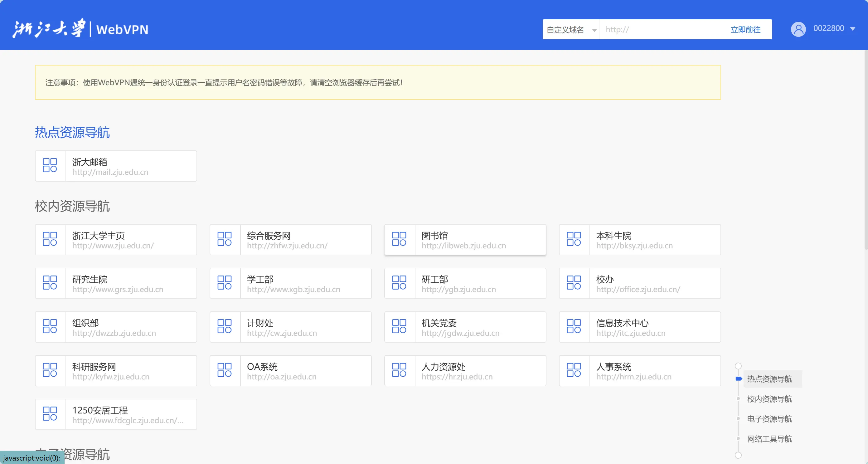This screenshot has height=464, width=868.
Task: Open the 图书馆 link
Action: pyautogui.click(x=465, y=240)
